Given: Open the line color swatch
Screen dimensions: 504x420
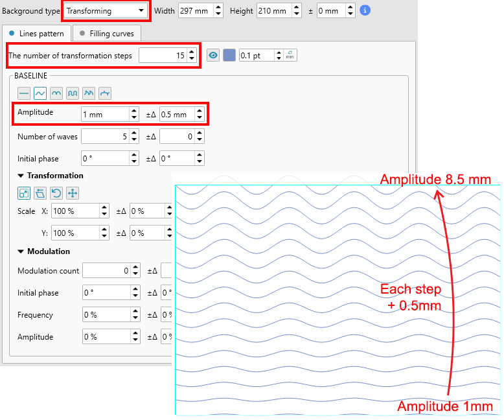Looking at the screenshot, I should 229,56.
